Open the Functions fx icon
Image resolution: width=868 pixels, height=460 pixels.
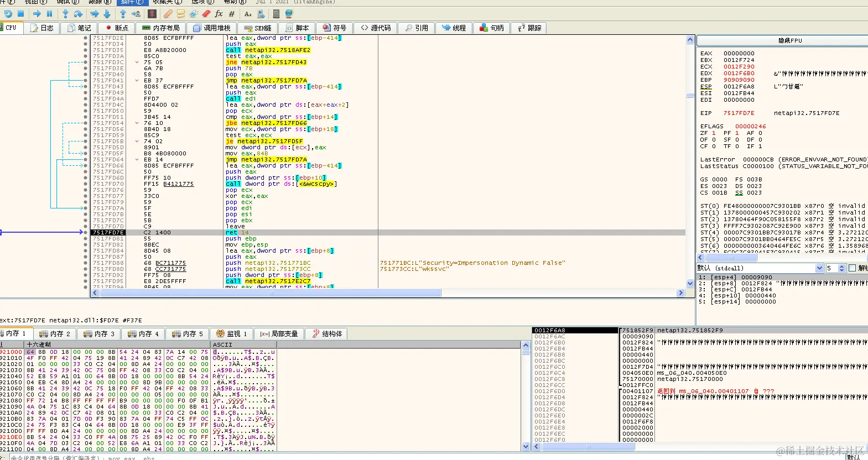(219, 14)
